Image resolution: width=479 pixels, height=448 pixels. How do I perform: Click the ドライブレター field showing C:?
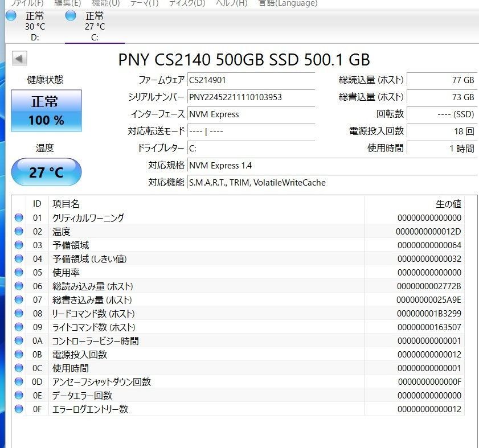coord(251,149)
